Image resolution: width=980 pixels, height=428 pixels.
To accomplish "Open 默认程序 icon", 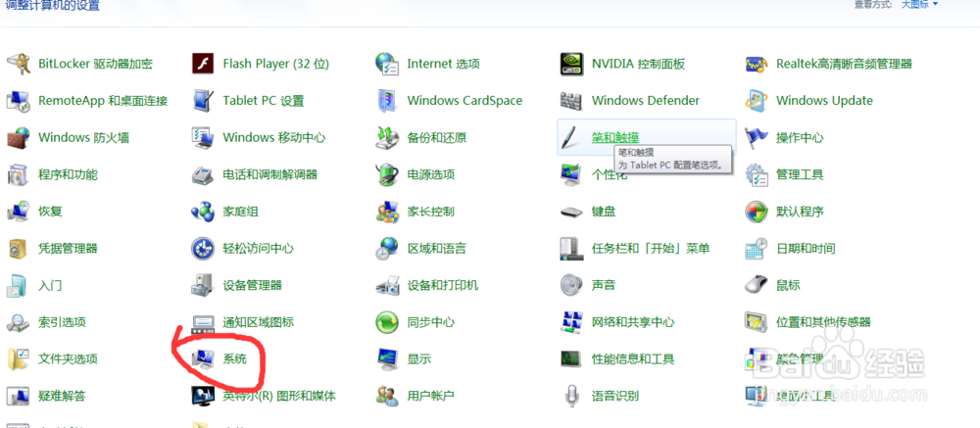I will pos(757,212).
